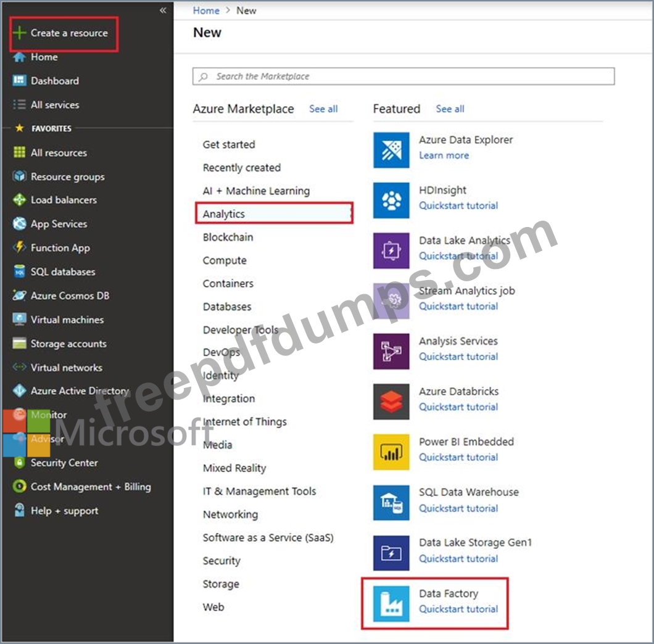This screenshot has width=654, height=644.
Task: Click the Load balancers icon
Action: coord(19,200)
